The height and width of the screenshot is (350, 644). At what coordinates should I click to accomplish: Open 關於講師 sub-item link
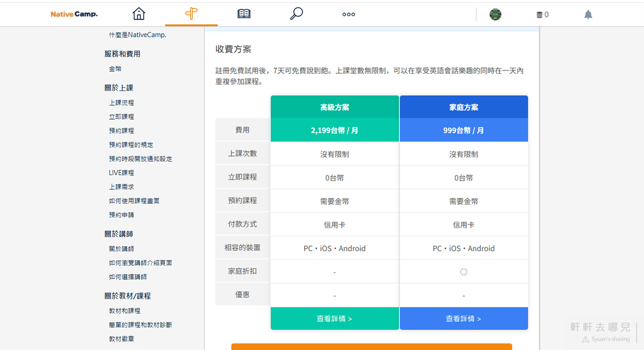click(x=121, y=249)
